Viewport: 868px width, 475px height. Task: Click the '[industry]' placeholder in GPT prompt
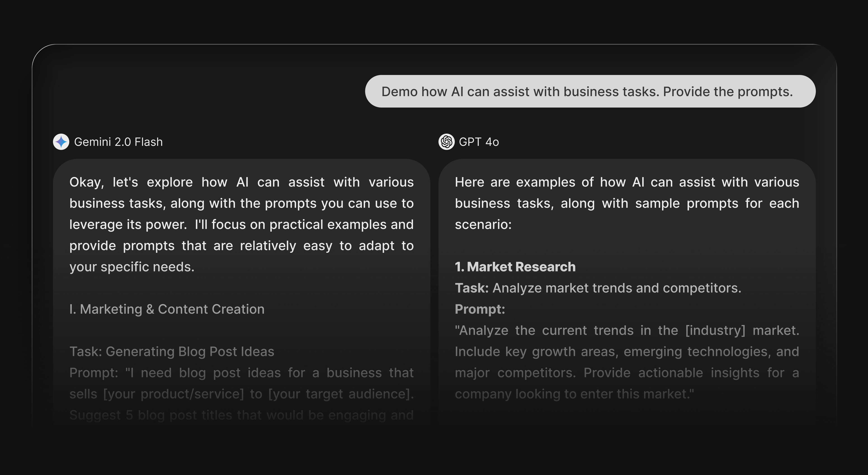pyautogui.click(x=715, y=330)
